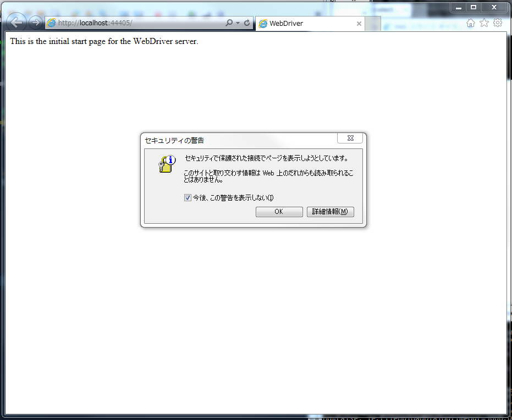The width and height of the screenshot is (512, 420).
Task: Expand the address bar autocomplete dropdown arrow
Action: 238,23
